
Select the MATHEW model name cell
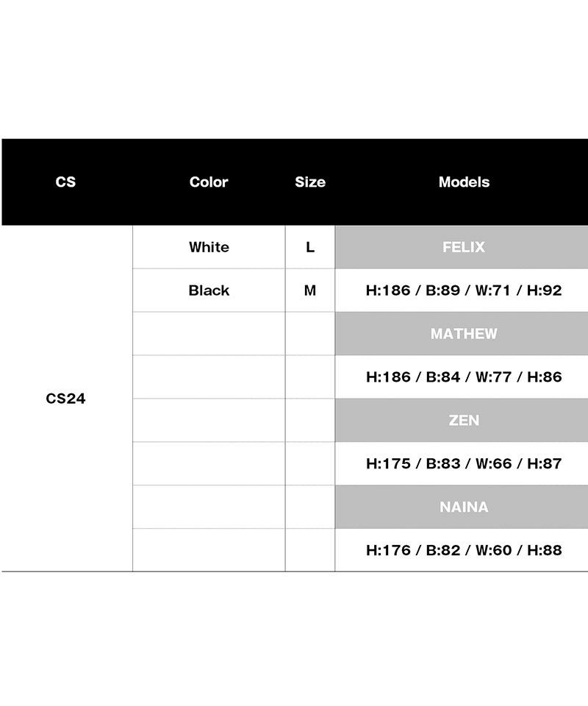tap(464, 334)
